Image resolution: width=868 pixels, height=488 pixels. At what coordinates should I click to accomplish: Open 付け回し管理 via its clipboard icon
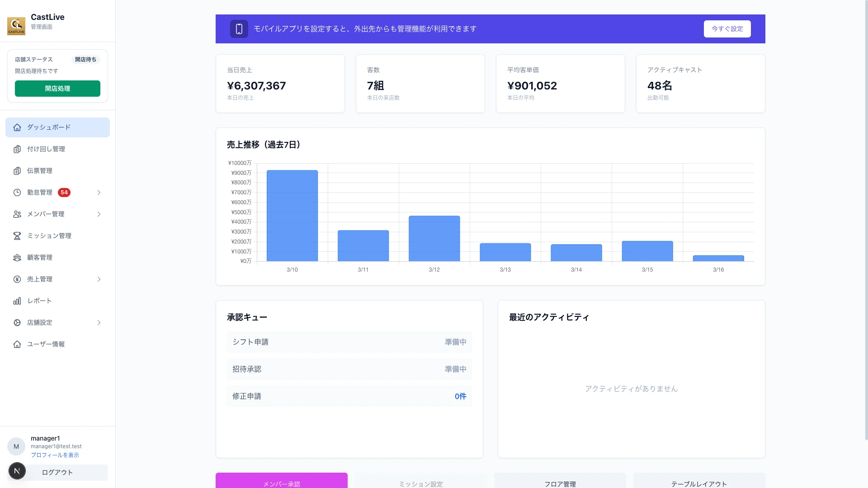tap(17, 149)
